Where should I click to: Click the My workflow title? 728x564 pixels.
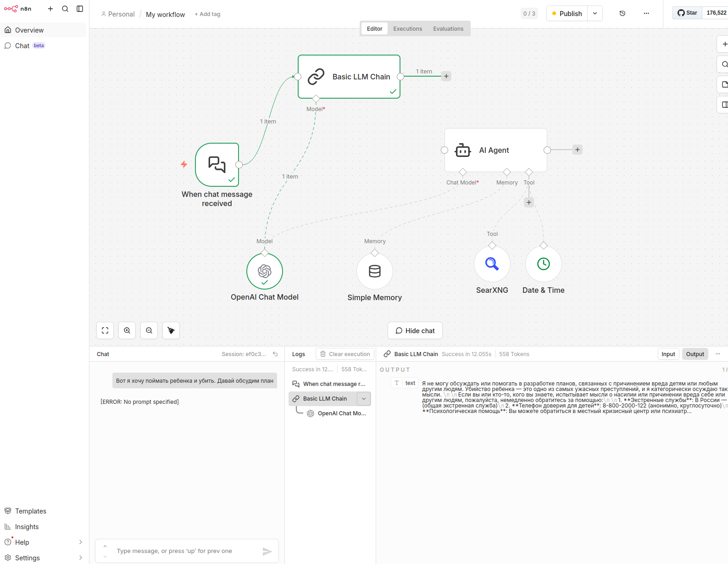[165, 14]
